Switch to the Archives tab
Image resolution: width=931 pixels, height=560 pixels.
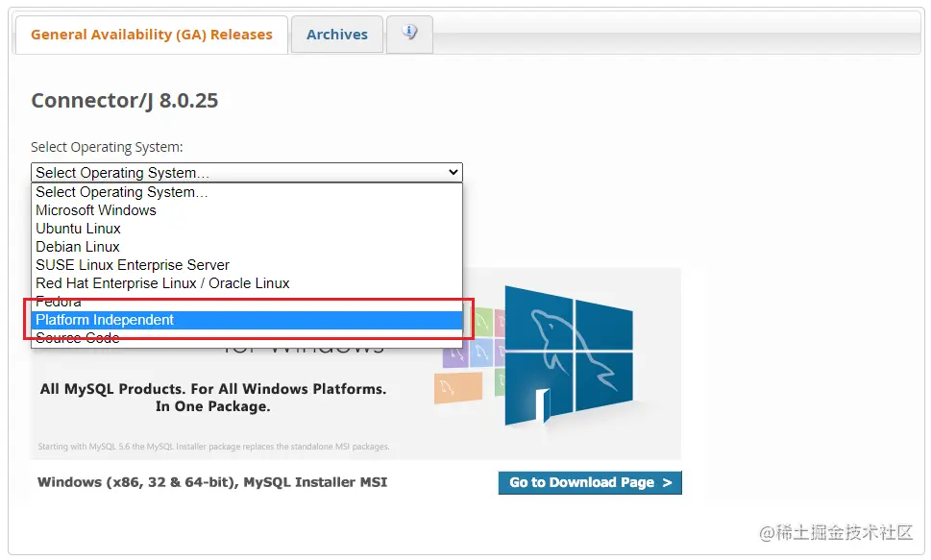336,35
